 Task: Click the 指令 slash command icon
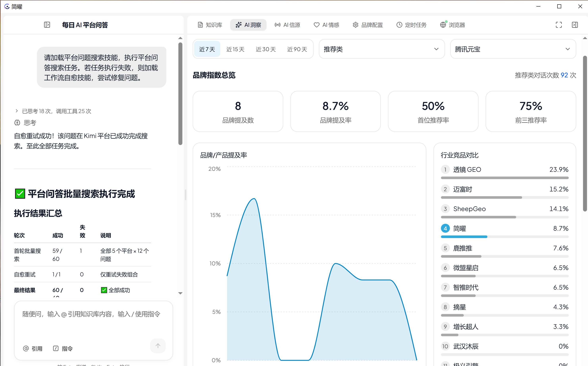pos(56,348)
